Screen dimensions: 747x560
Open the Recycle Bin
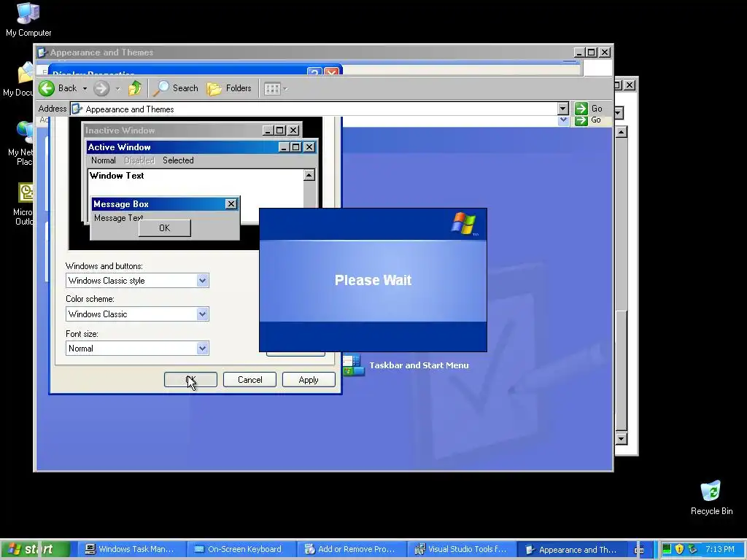[711, 497]
